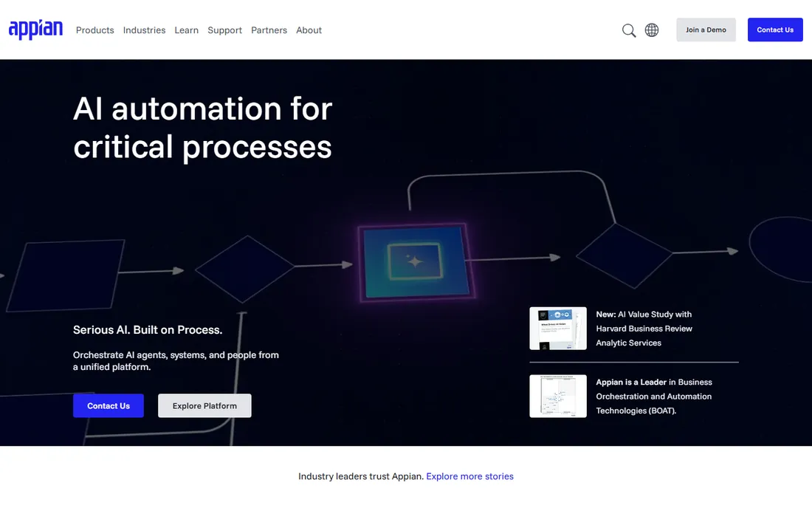
Task: Open the Products menu
Action: tap(94, 30)
